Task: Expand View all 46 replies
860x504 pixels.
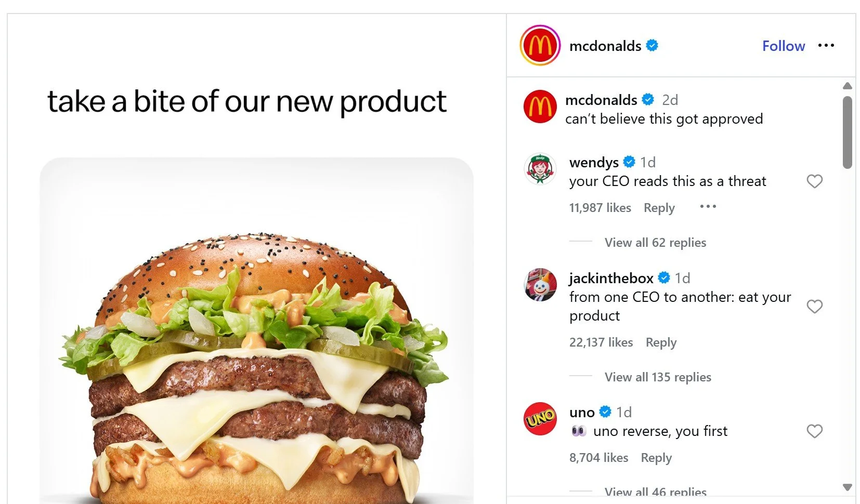Action: 655,492
